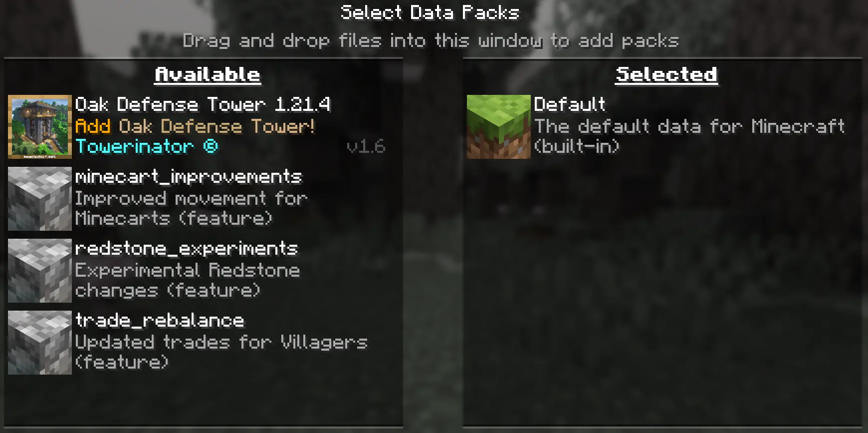Viewport: 868px width, 433px height.
Task: Click the Default grass block icon
Action: click(x=499, y=127)
